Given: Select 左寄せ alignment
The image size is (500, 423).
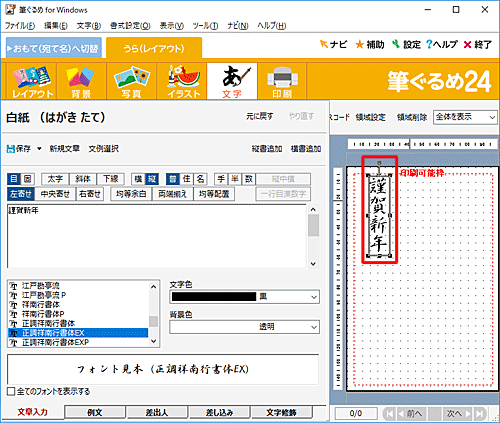Looking at the screenshot, I should coord(21,194).
